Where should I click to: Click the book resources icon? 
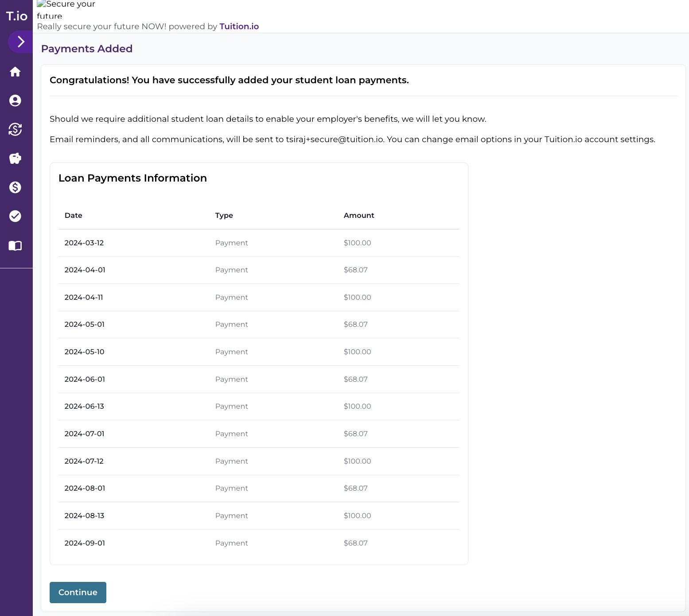[x=16, y=245]
